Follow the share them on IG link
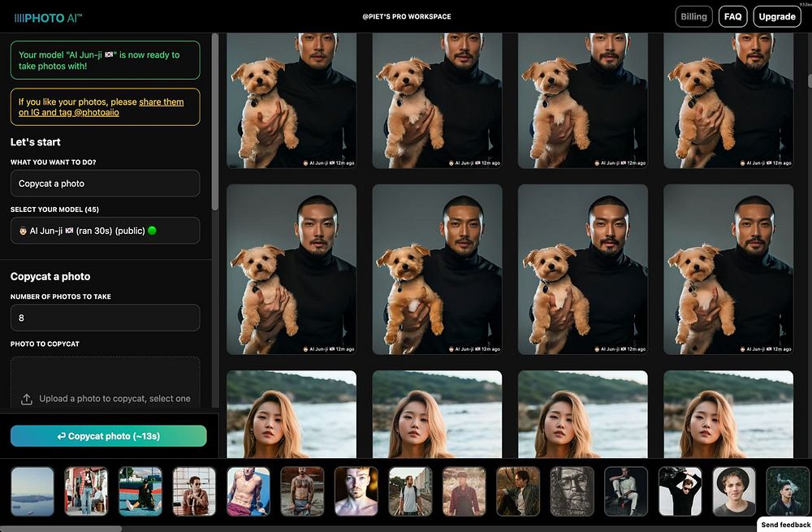The image size is (812, 532). [101, 107]
